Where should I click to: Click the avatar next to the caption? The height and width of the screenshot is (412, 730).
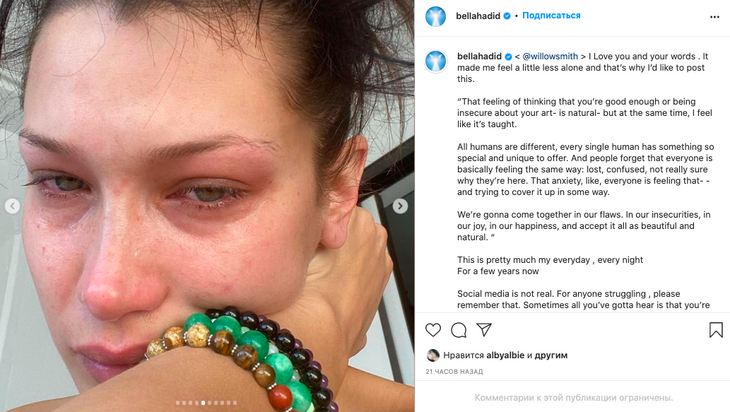pyautogui.click(x=436, y=61)
